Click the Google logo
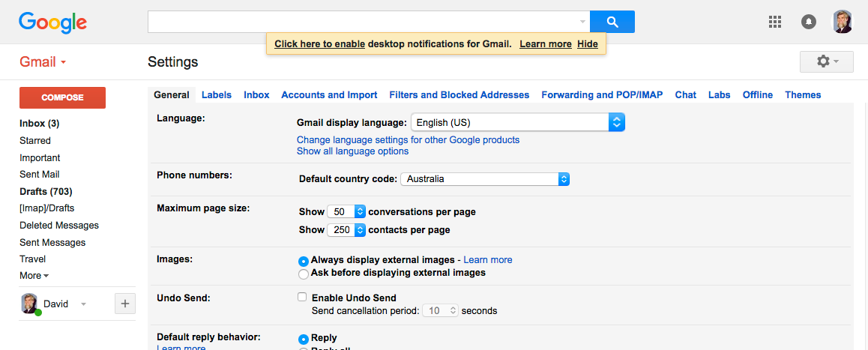 (52, 22)
